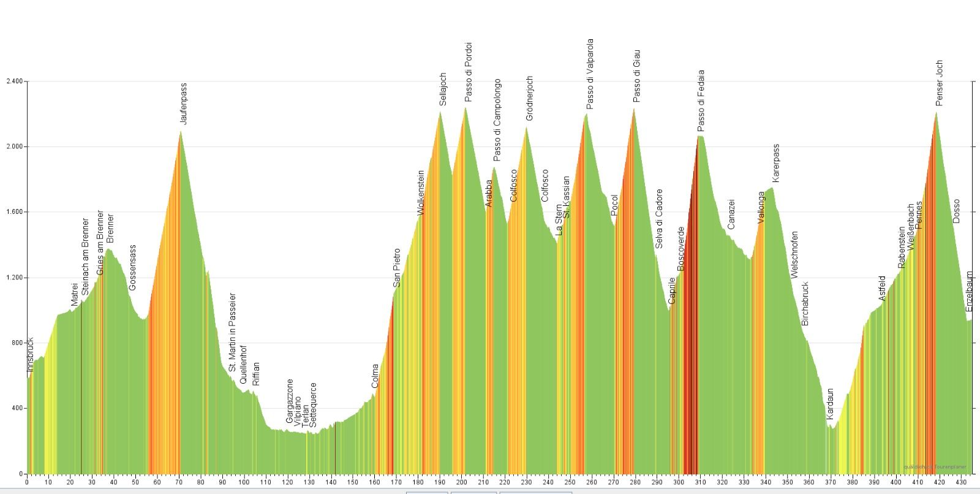
Task: Click the Innsbruck start label
Action: point(31,355)
